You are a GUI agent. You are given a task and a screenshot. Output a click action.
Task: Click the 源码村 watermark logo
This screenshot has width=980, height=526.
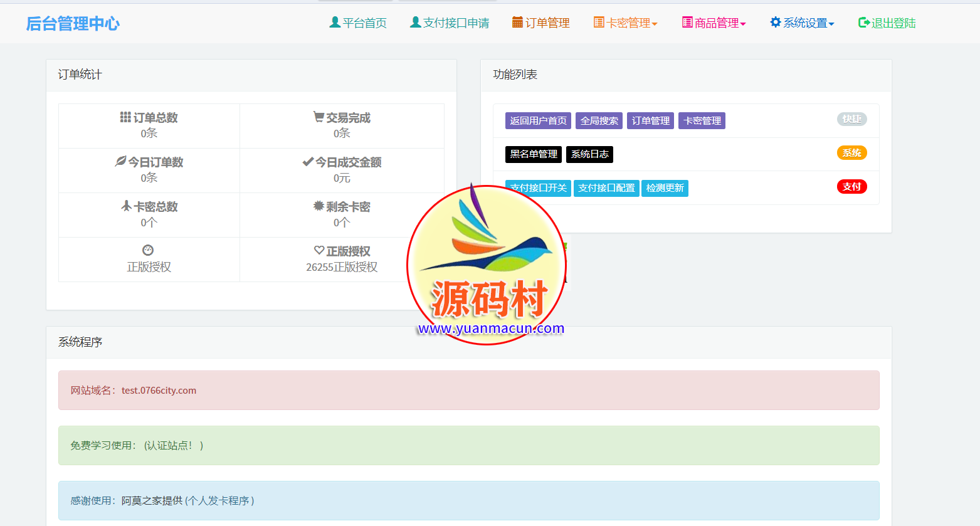487,265
